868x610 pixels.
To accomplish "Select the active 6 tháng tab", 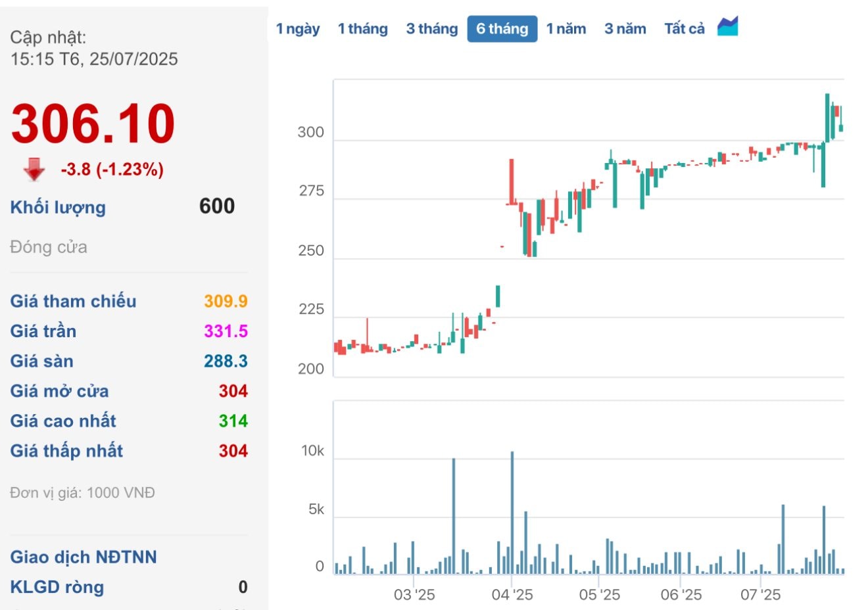I will click(502, 29).
